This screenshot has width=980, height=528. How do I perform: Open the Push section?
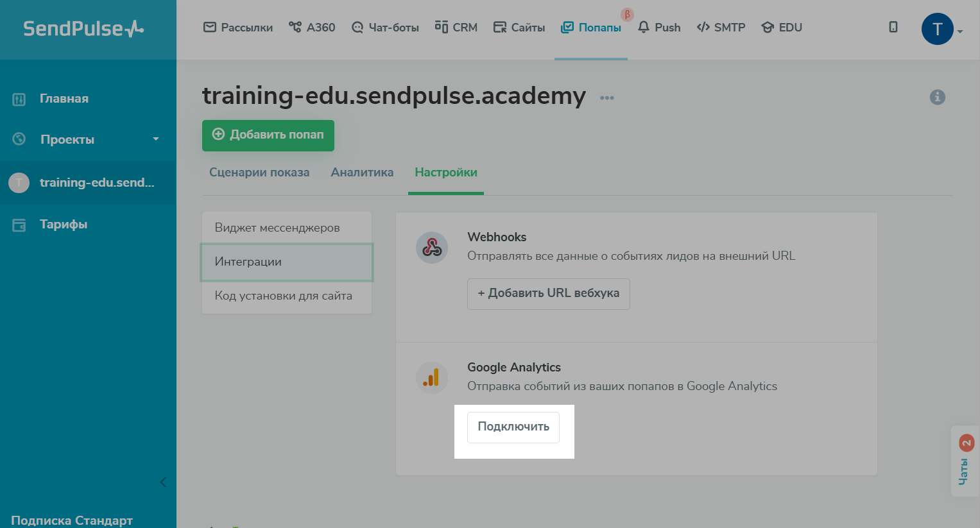tap(659, 28)
